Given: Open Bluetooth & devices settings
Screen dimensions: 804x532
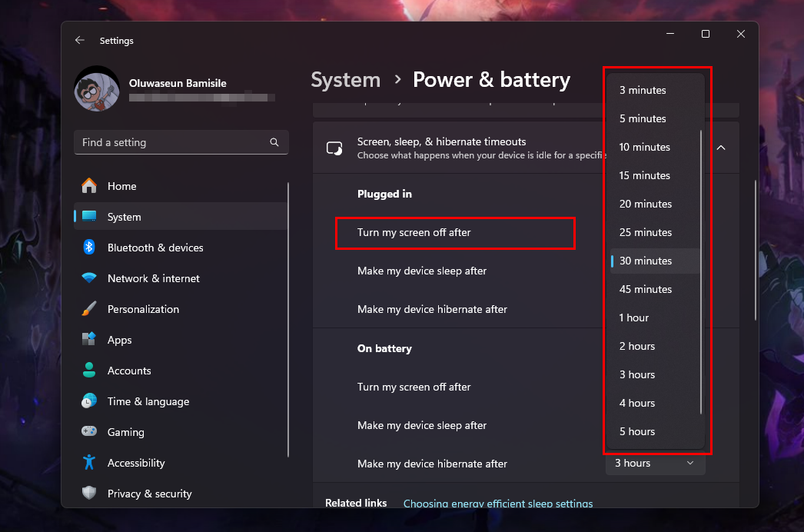Looking at the screenshot, I should 155,248.
